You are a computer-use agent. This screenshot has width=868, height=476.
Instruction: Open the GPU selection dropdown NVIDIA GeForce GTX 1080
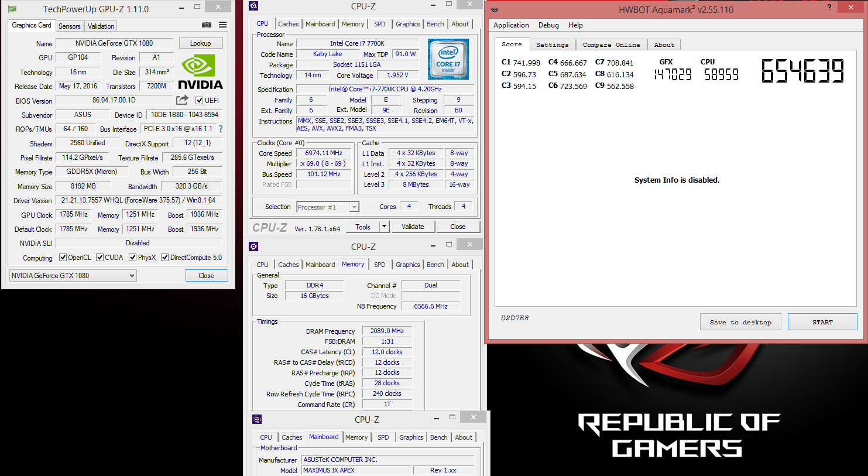click(73, 276)
